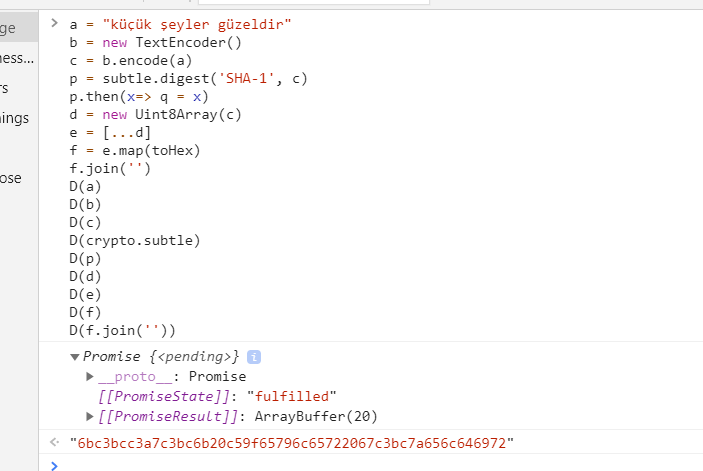Click the return-value arrow beside the hex string
The height and width of the screenshot is (471, 703).
click(x=54, y=442)
